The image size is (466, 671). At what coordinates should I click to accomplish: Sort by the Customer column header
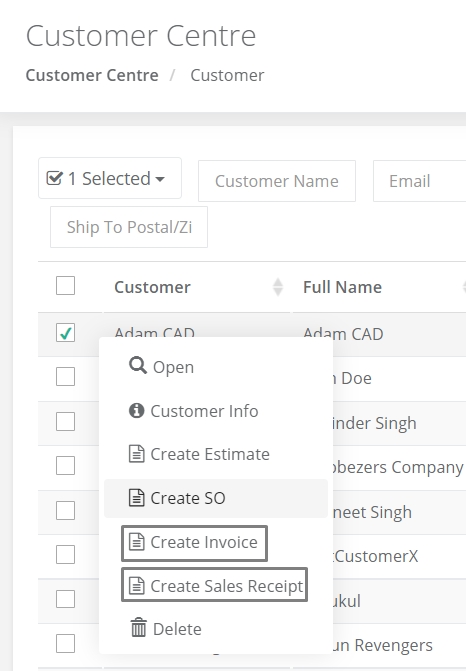click(152, 287)
